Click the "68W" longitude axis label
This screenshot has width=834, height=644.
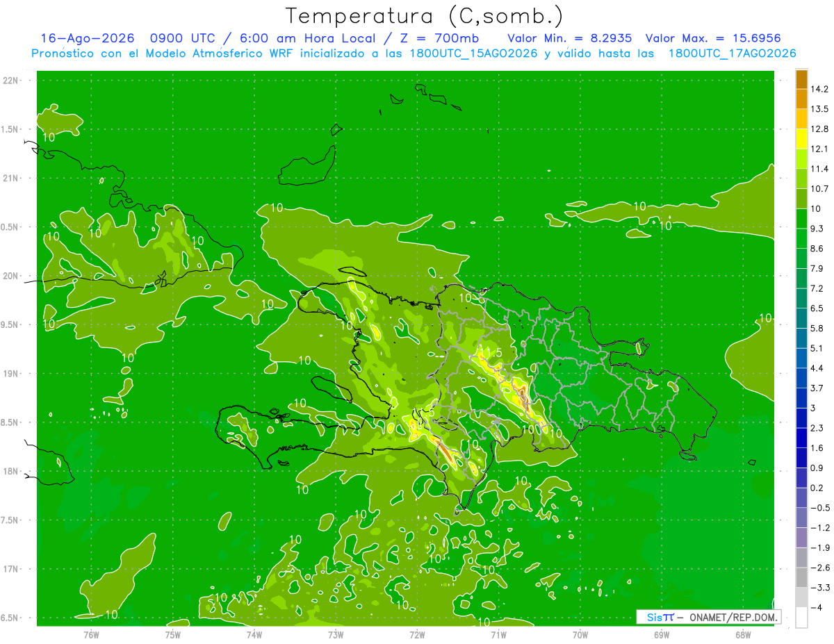(743, 634)
